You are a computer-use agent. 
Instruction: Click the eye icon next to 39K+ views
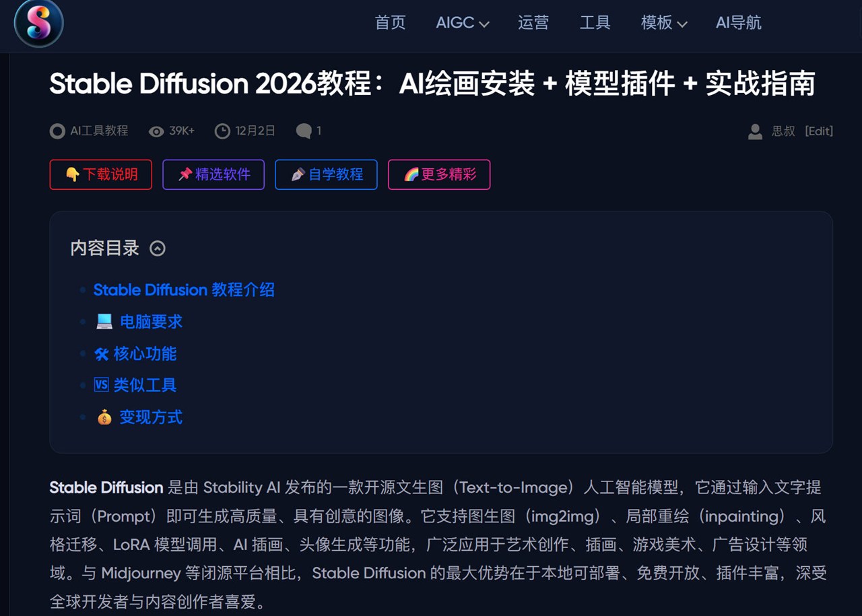(156, 131)
